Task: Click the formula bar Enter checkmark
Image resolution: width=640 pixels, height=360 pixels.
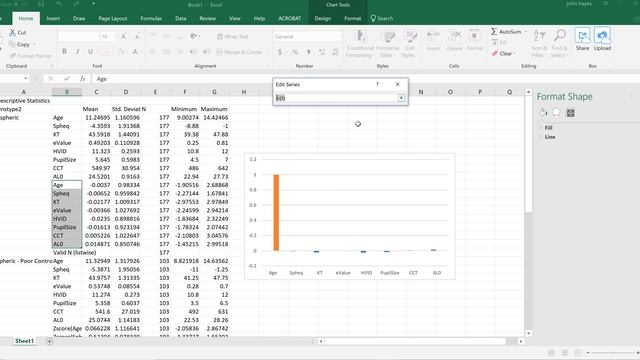Action: 67,78
